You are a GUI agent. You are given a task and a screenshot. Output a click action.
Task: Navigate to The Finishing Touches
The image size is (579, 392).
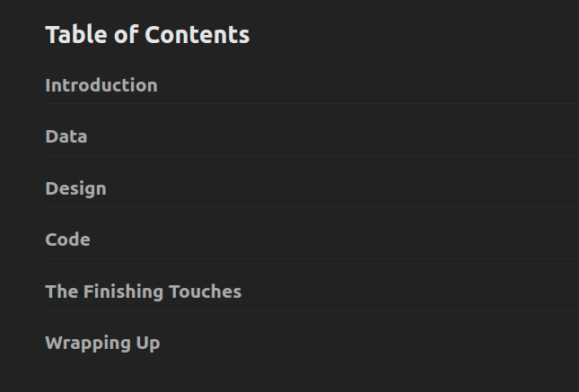144,292
